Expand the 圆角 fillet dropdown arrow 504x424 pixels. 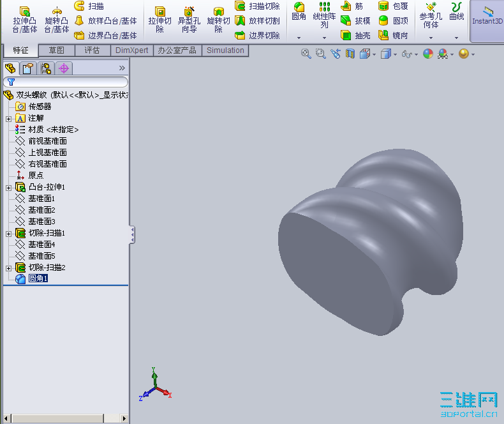click(299, 38)
